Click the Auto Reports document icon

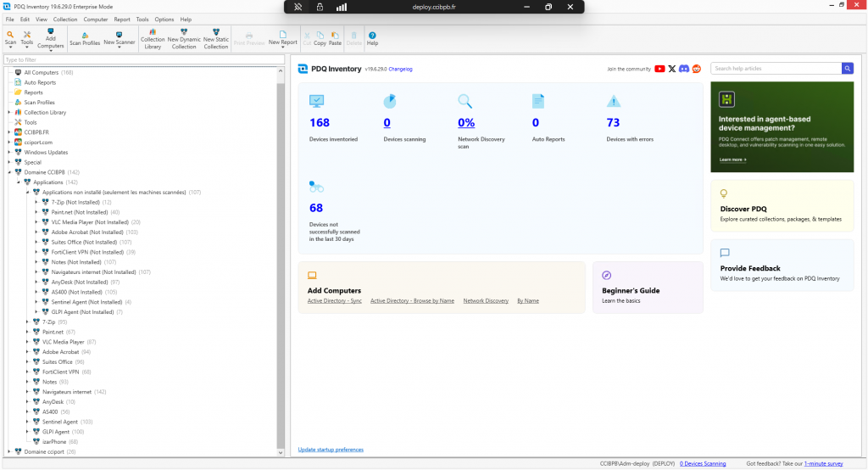pyautogui.click(x=538, y=101)
